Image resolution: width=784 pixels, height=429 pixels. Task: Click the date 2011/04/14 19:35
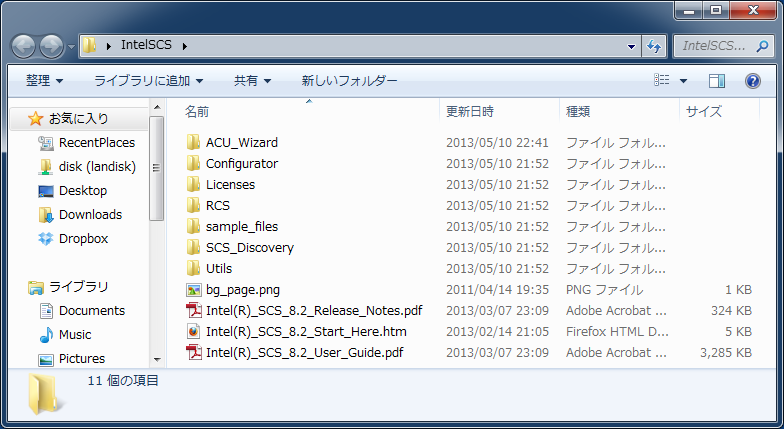point(498,290)
